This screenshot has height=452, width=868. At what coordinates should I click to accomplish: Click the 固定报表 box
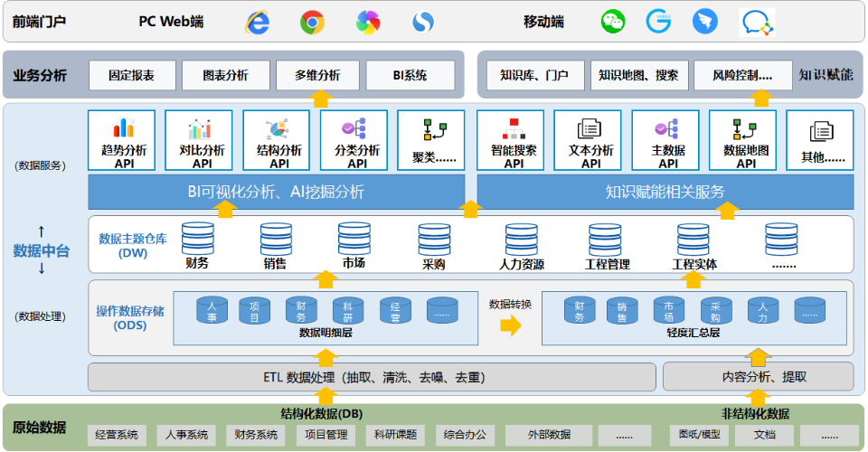coord(132,76)
